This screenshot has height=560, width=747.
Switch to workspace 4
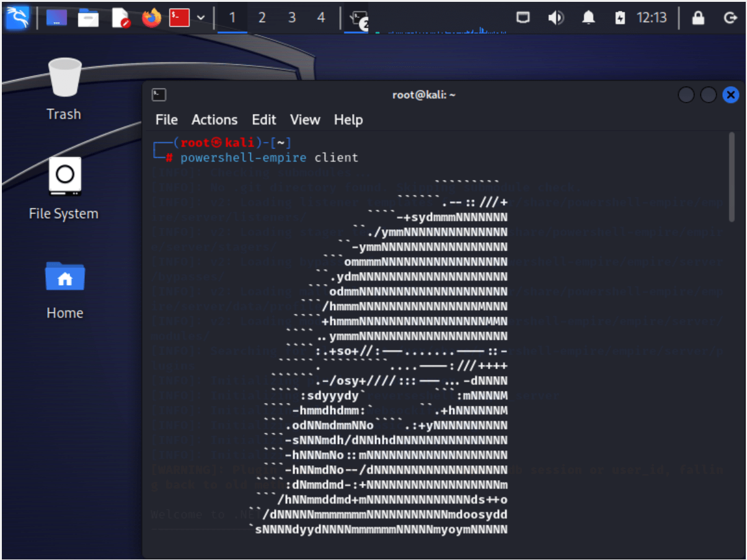(x=320, y=18)
